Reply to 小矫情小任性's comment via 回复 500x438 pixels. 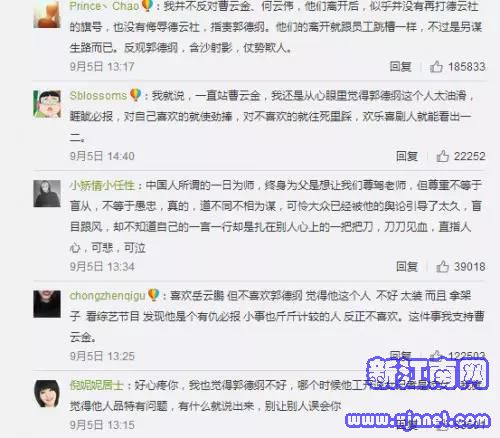click(x=407, y=267)
